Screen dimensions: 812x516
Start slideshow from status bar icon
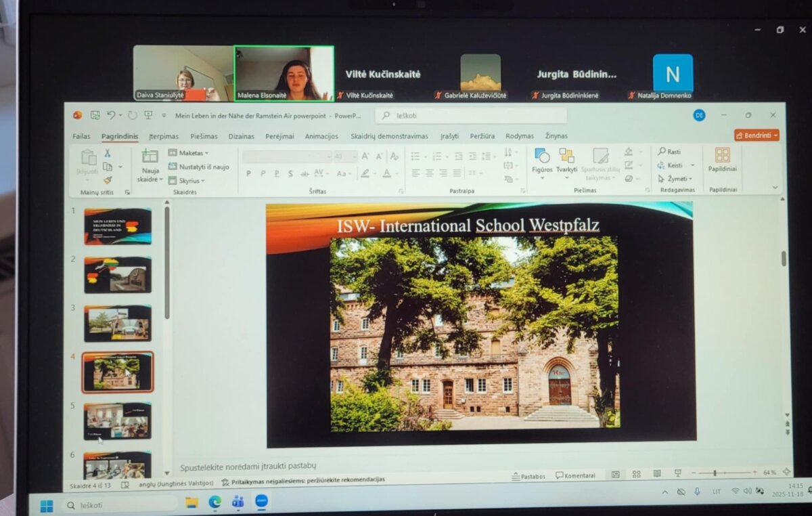click(x=677, y=473)
